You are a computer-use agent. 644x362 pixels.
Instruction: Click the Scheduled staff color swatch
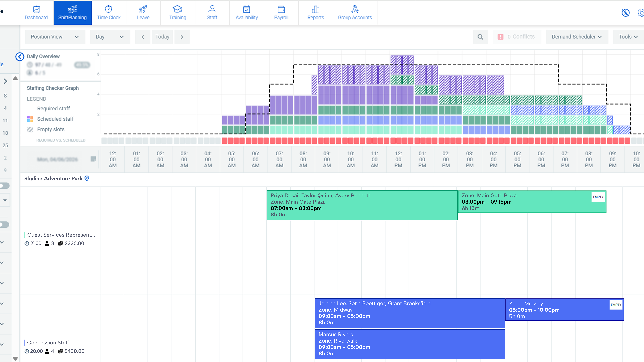click(30, 119)
